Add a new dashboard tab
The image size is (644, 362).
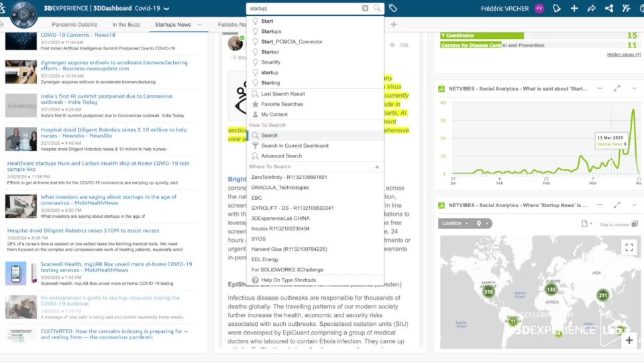click(x=394, y=25)
